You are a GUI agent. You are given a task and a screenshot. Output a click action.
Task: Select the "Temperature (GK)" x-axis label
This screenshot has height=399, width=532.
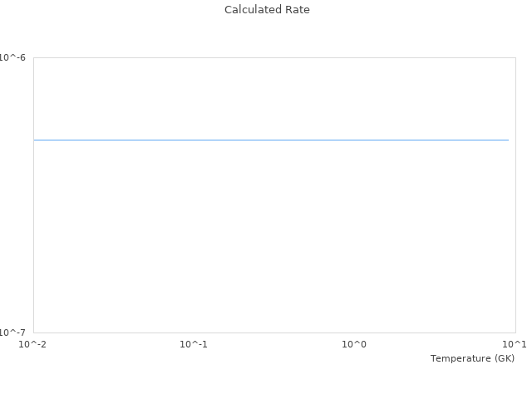click(x=472, y=358)
